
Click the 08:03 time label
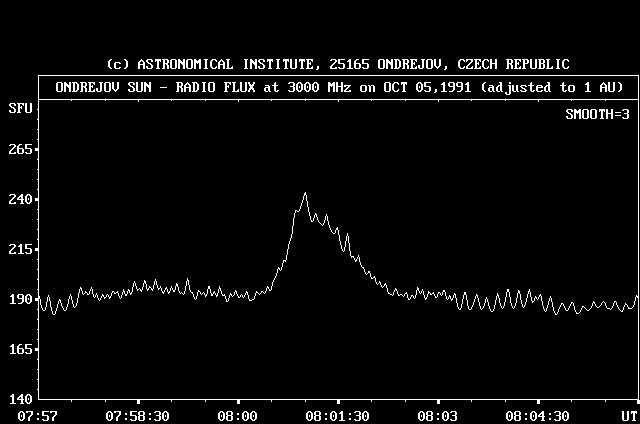click(438, 415)
